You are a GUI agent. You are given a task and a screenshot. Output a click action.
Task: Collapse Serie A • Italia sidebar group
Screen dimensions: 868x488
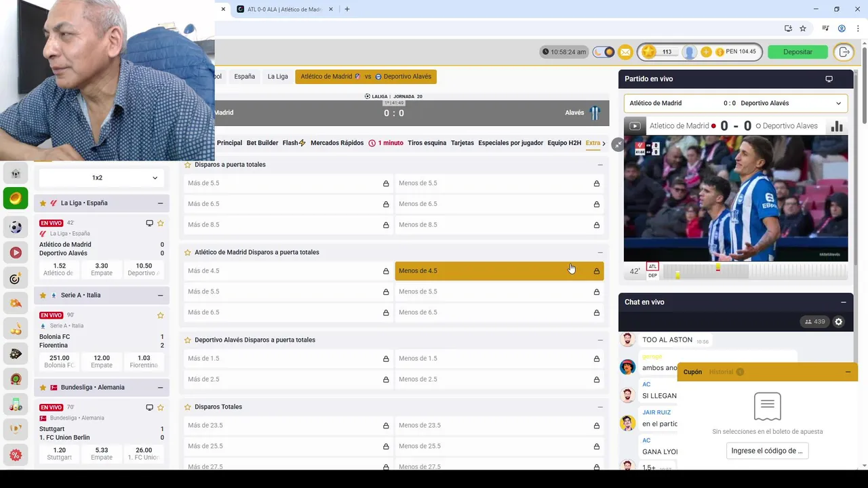pyautogui.click(x=160, y=295)
